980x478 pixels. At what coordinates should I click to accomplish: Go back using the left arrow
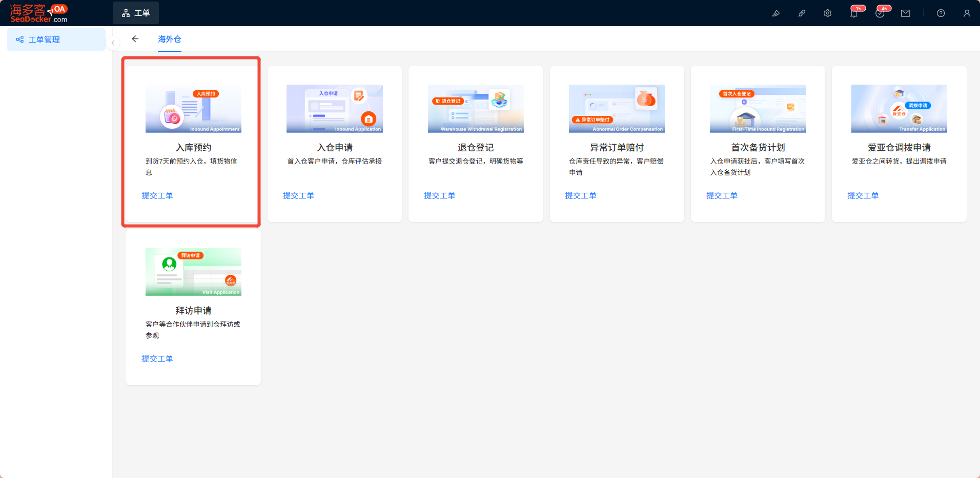(x=135, y=39)
